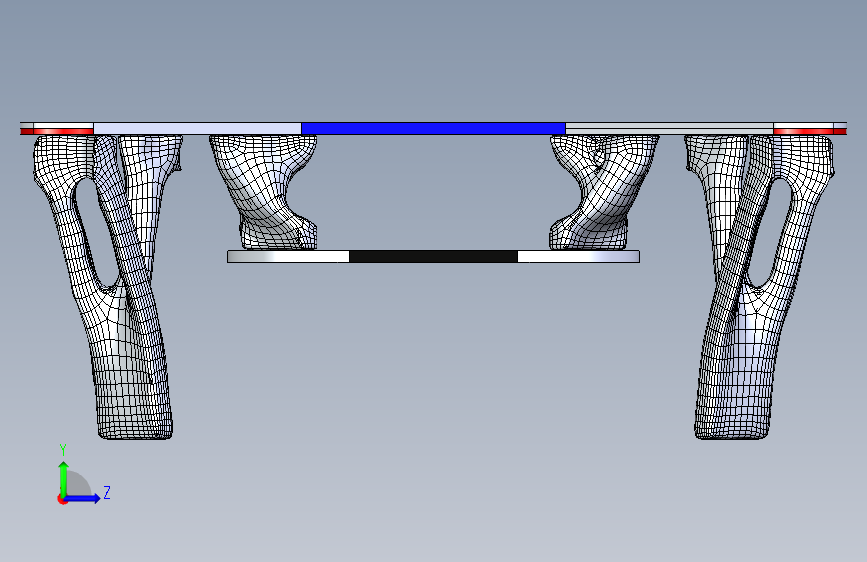
Task: Select the grey top plate section right of blue
Action: 669,128
